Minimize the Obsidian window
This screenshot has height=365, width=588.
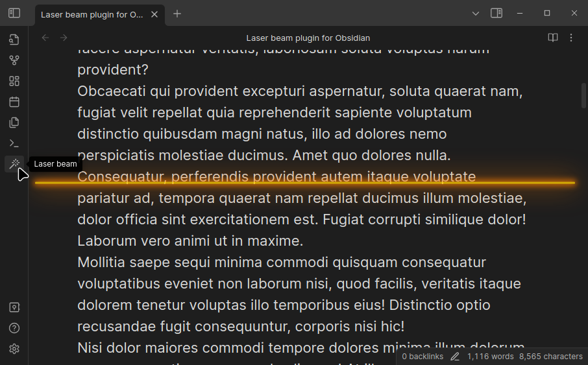tap(520, 13)
